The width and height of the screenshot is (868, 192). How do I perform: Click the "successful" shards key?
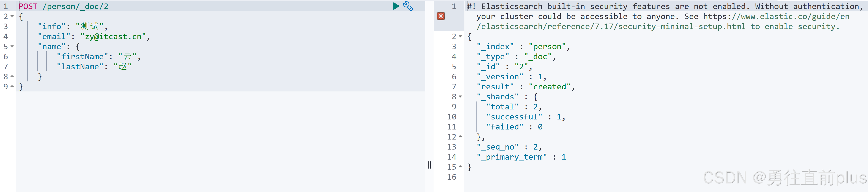pyautogui.click(x=514, y=117)
